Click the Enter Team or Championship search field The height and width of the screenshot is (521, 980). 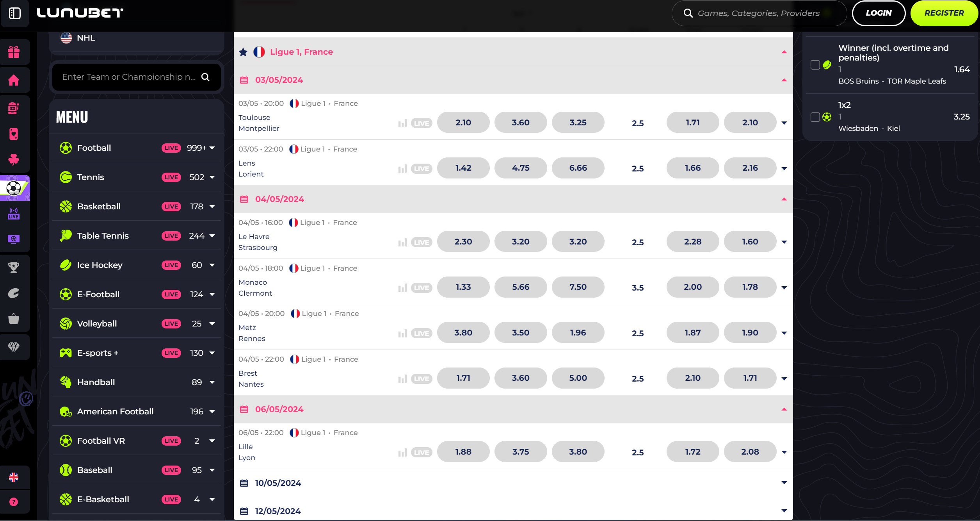click(x=136, y=77)
